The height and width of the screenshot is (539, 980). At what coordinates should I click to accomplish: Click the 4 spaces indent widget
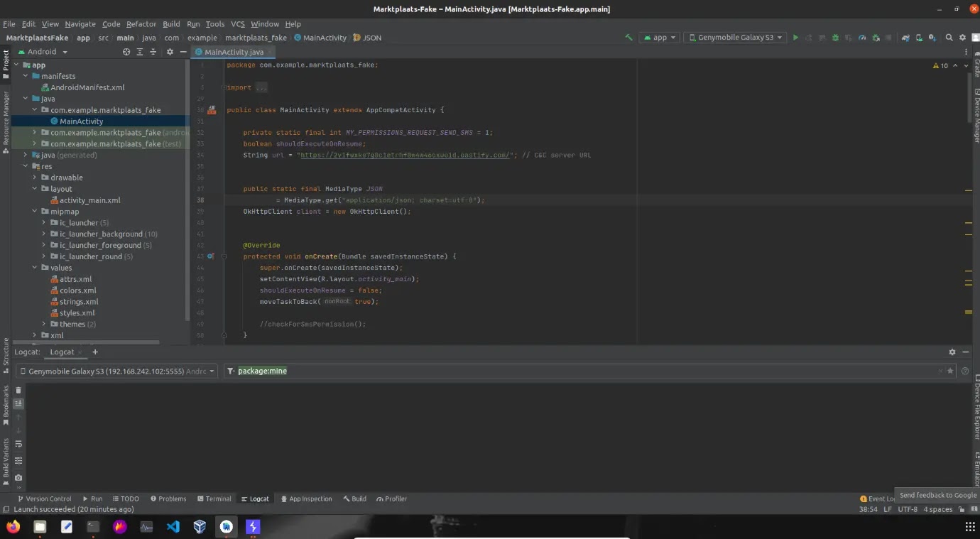[x=938, y=509]
